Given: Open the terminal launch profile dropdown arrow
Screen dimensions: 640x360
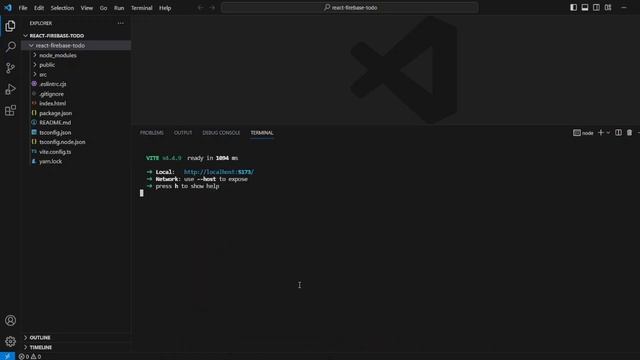Looking at the screenshot, I should 608,133.
